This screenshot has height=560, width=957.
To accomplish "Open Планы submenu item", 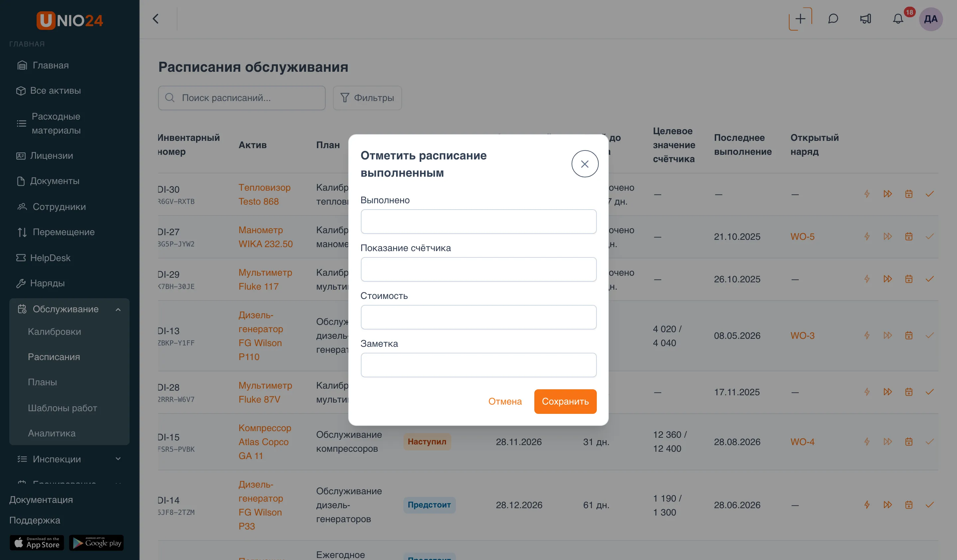I will click(x=42, y=382).
